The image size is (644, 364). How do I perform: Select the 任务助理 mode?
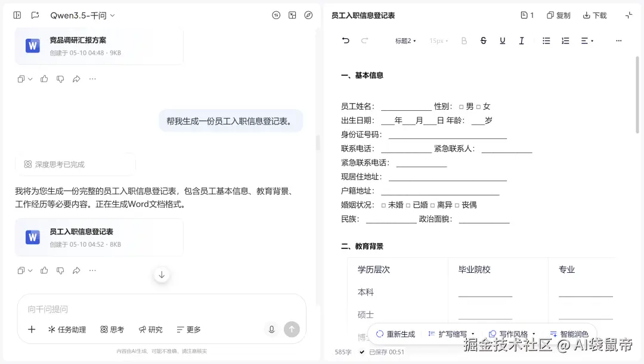point(67,329)
